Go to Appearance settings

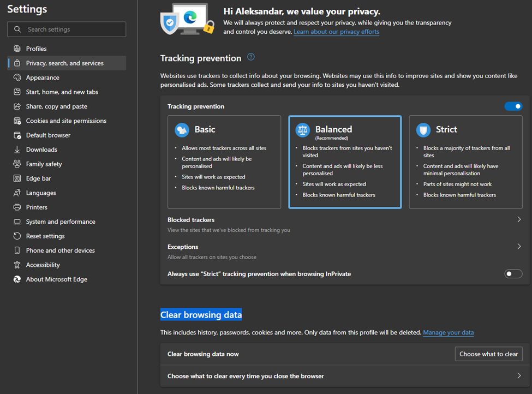pyautogui.click(x=67, y=77)
